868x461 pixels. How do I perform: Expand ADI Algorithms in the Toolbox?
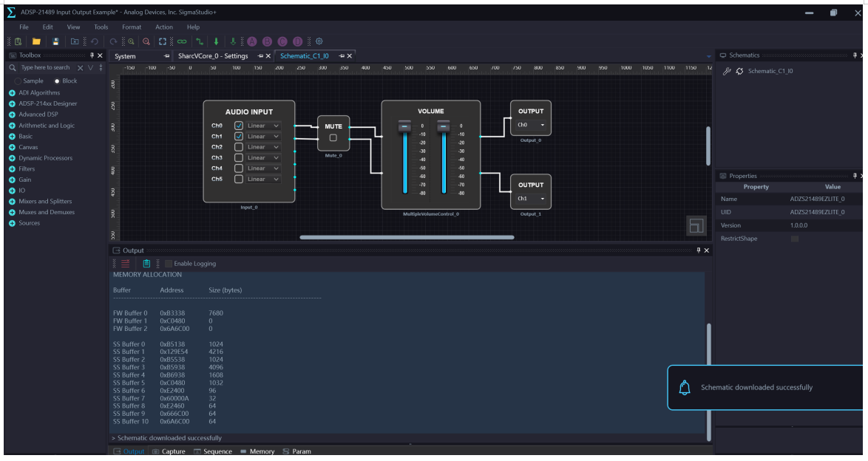click(x=12, y=93)
